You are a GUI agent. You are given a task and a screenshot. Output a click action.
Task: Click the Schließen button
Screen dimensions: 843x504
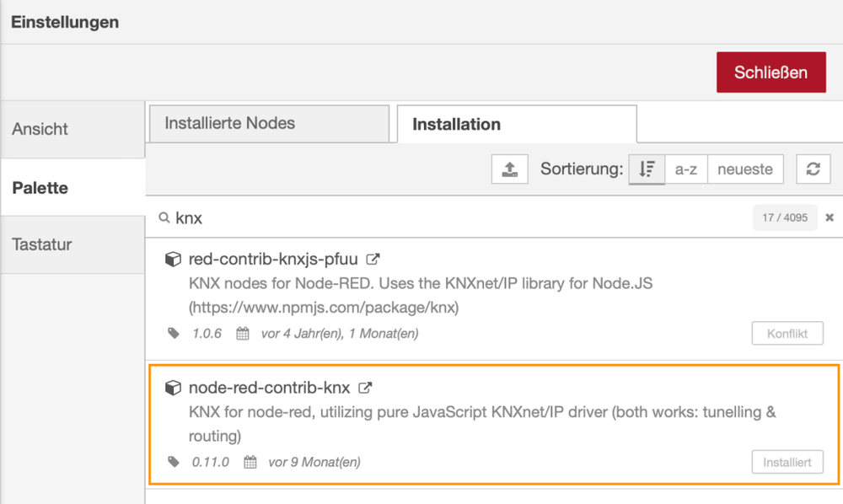point(771,72)
